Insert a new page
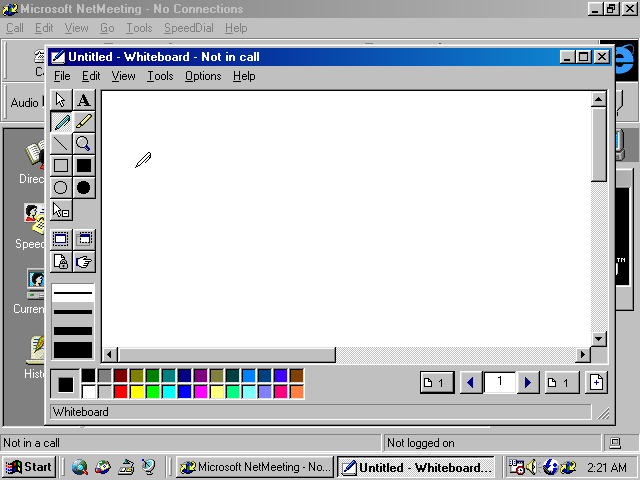The image size is (640, 480). click(596, 382)
